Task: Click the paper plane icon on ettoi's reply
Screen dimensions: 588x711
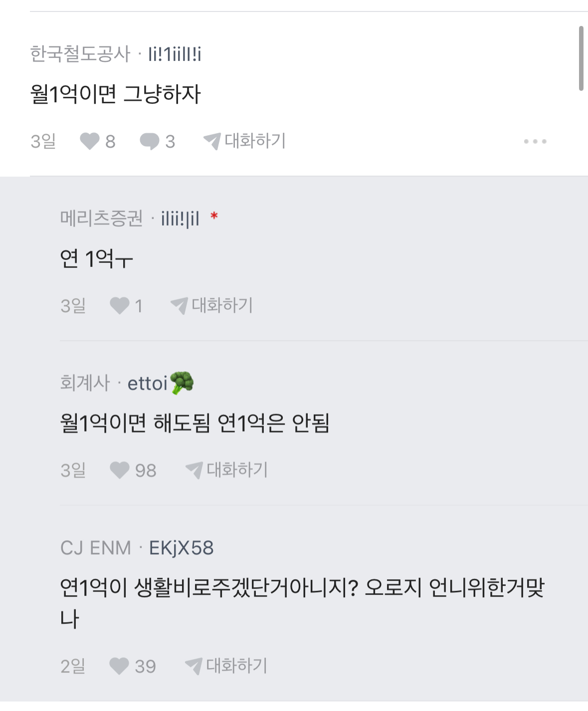Action: pos(194,470)
